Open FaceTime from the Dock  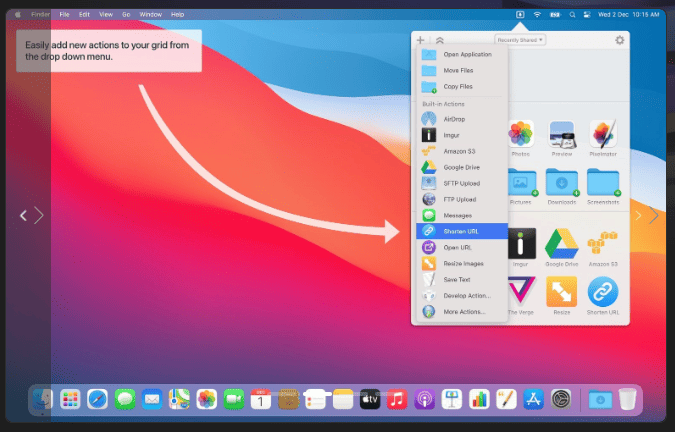234,400
